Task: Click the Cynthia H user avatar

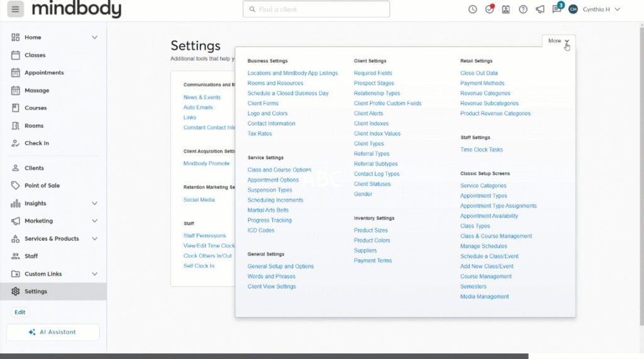Action: click(573, 9)
